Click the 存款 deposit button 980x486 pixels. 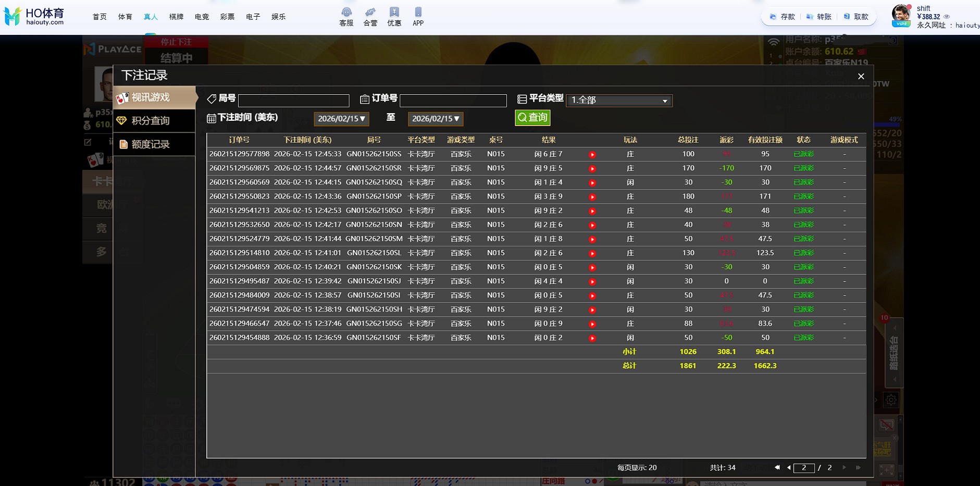pos(783,17)
